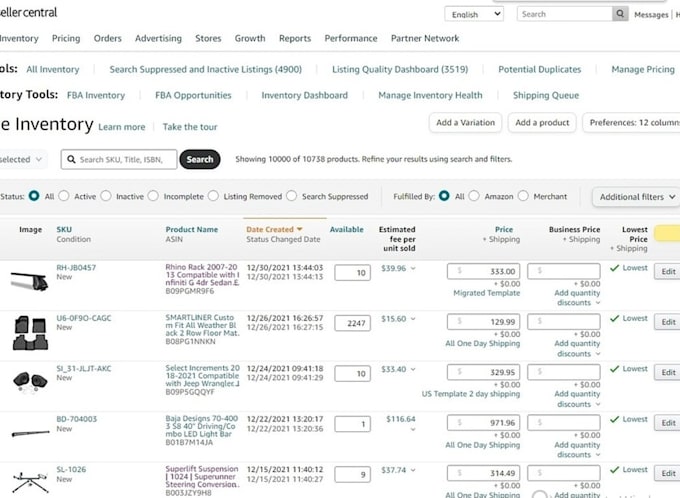Open the English language dropdown
680x498 pixels.
pyautogui.click(x=474, y=14)
